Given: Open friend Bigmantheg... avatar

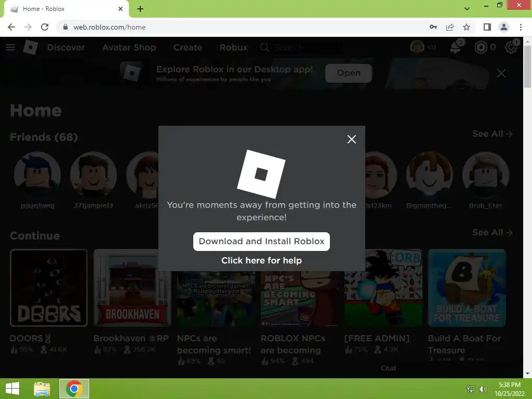Looking at the screenshot, I should 429,175.
